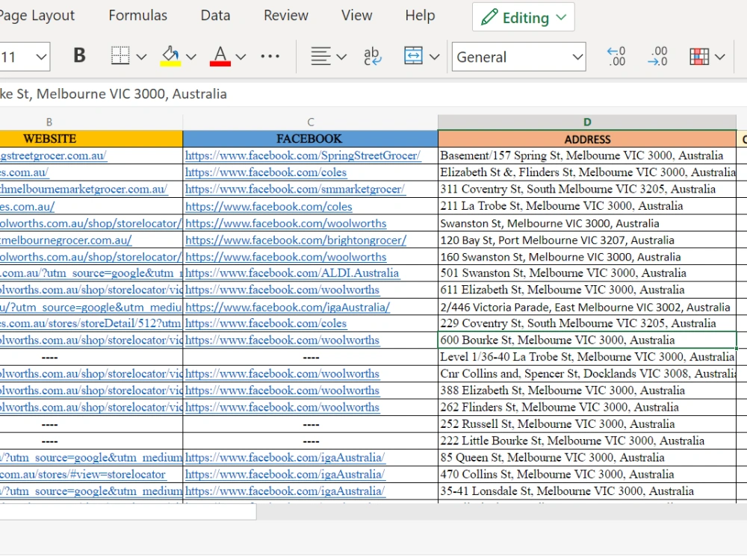Select 2/446 Victoria Parade address cell
The width and height of the screenshot is (747, 560).
[x=587, y=307]
